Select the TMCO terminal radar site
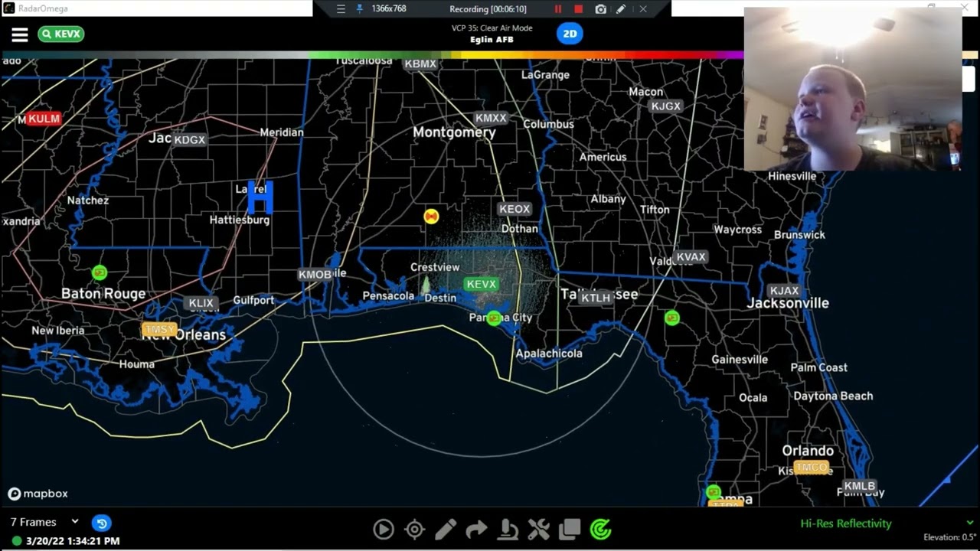Viewport: 980px width, 551px height. point(811,467)
